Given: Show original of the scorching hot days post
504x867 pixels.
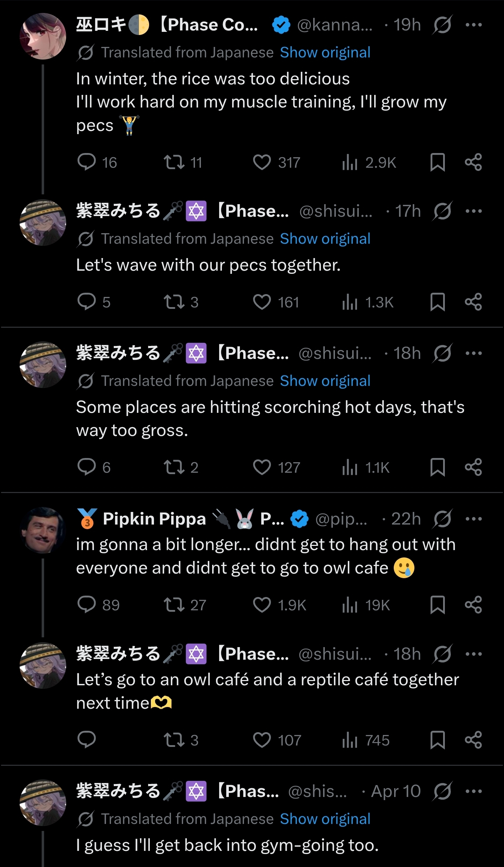Looking at the screenshot, I should tap(325, 381).
